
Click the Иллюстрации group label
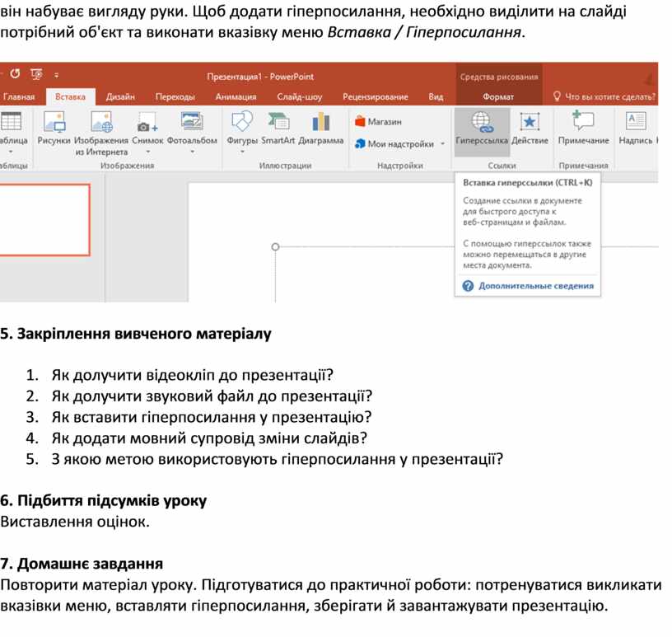pyautogui.click(x=286, y=166)
